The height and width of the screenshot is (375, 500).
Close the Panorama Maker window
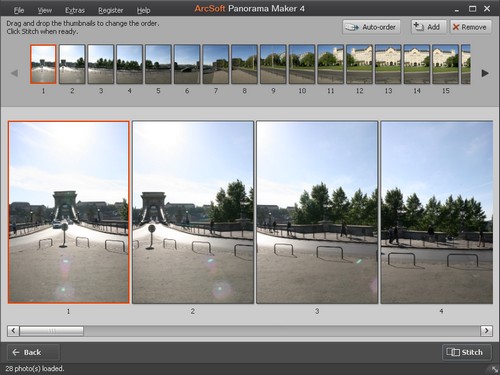487,9
